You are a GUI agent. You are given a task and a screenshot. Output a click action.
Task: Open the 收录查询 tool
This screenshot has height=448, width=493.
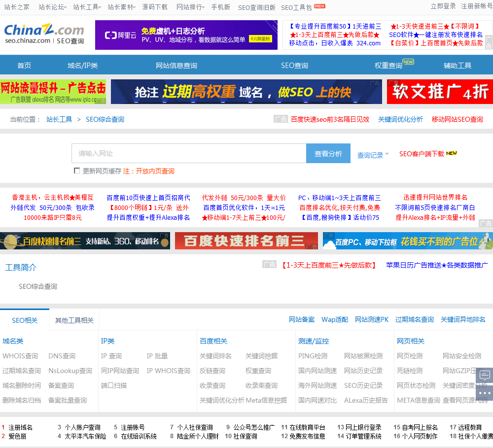212,385
